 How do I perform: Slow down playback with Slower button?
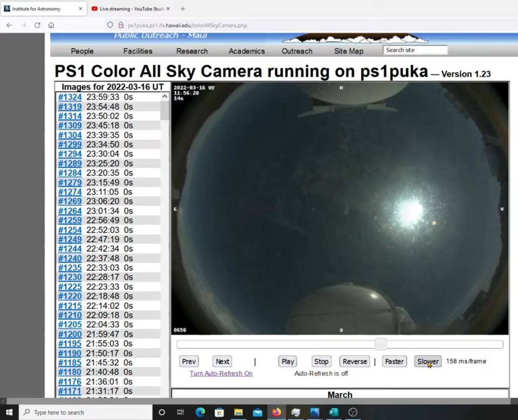tap(428, 362)
